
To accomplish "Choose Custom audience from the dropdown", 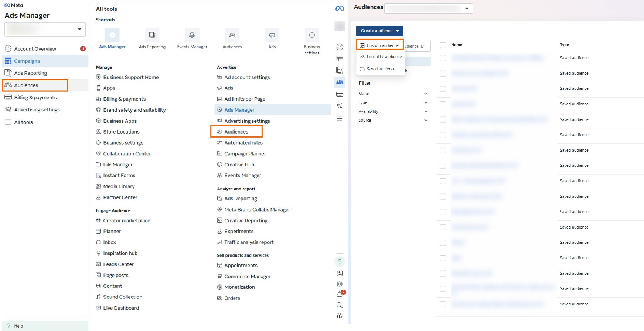I will pyautogui.click(x=380, y=45).
